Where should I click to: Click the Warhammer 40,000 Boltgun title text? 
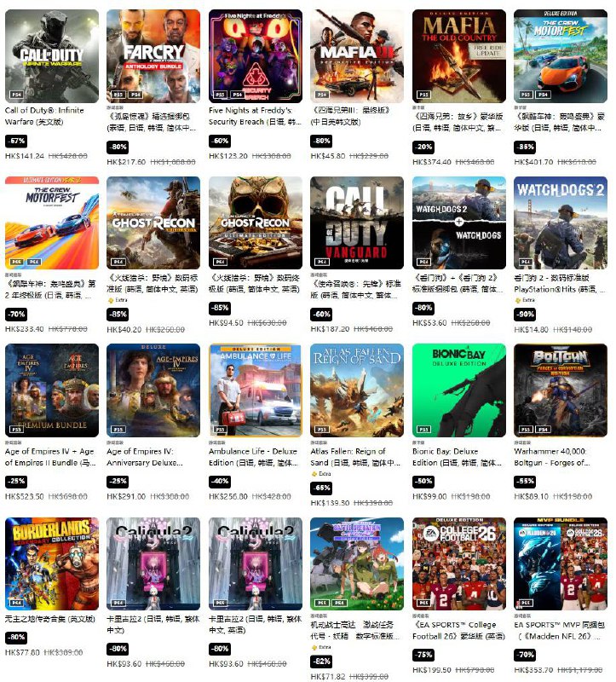[x=551, y=457]
